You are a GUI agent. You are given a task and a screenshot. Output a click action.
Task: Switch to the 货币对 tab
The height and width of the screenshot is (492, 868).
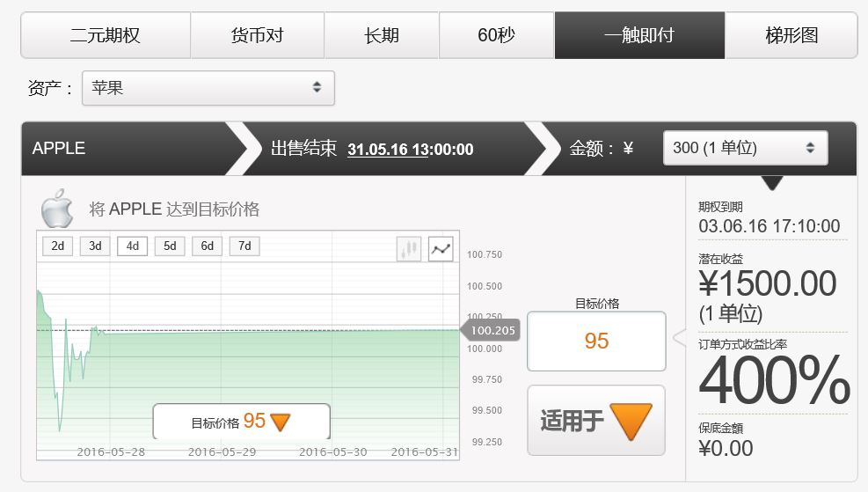[257, 36]
